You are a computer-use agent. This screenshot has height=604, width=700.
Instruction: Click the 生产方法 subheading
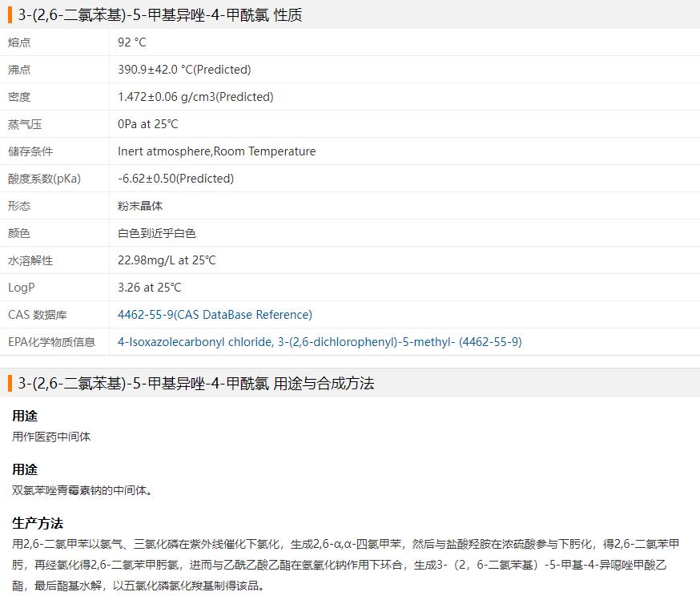coord(38,523)
